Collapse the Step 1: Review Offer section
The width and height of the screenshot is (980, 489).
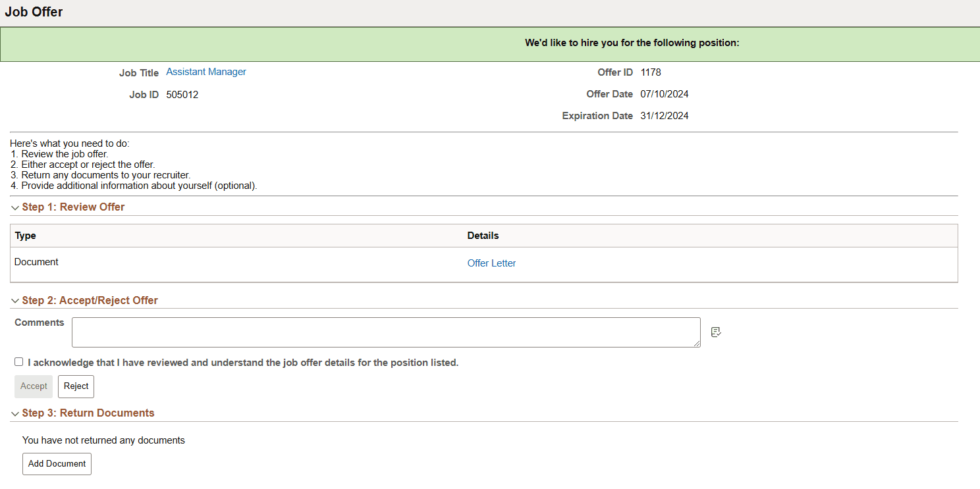tap(14, 207)
